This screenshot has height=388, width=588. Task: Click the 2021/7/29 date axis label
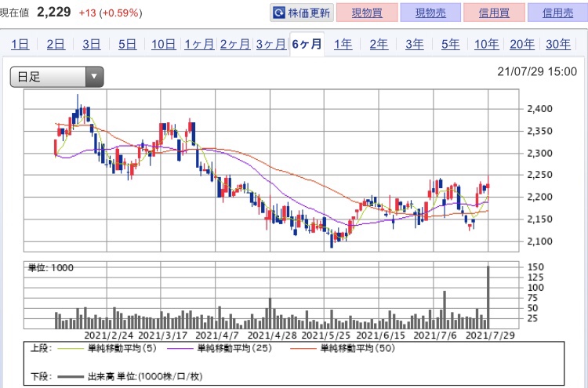(x=490, y=335)
